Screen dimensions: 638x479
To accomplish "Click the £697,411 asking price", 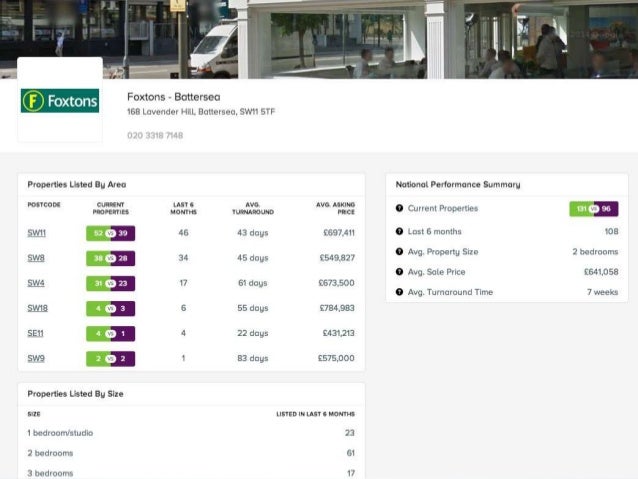I will click(339, 233).
